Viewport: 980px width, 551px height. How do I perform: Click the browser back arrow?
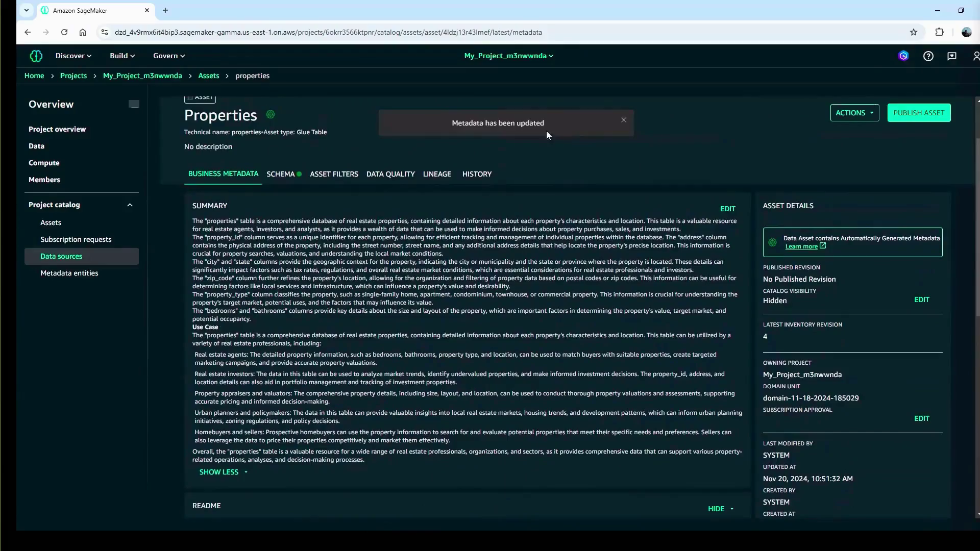[28, 32]
